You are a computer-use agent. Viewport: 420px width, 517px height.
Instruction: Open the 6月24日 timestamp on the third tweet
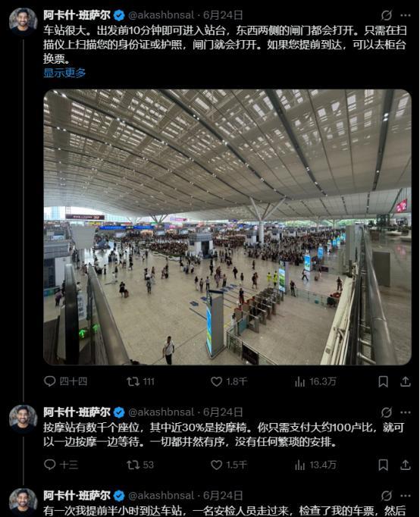pos(223,496)
